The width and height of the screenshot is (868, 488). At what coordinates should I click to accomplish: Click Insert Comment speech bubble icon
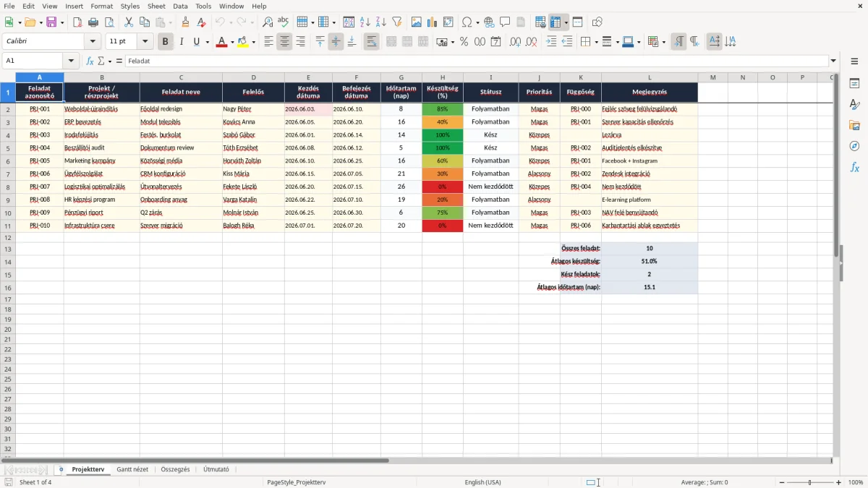(505, 22)
